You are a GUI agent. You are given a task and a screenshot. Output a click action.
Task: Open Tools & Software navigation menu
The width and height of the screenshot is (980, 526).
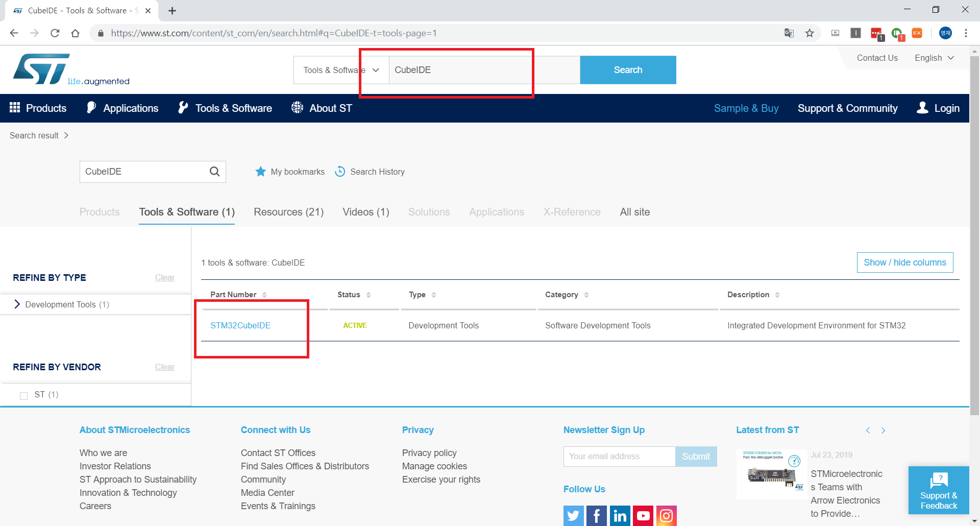225,108
